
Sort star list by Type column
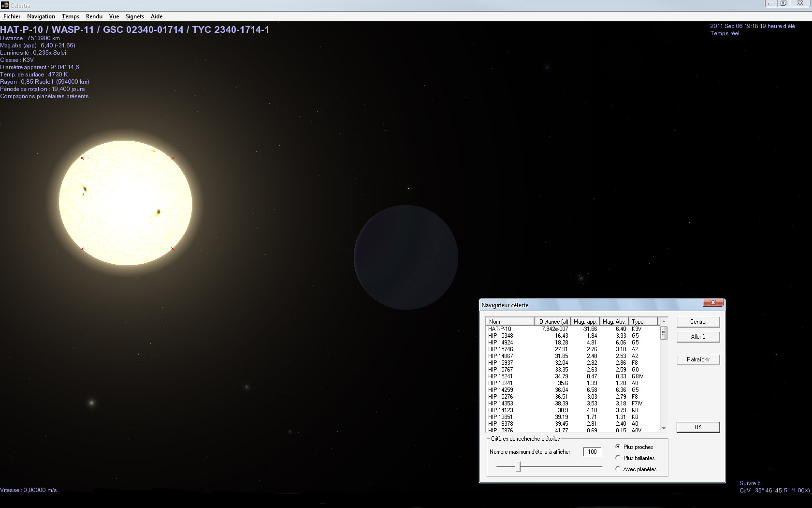pos(643,321)
